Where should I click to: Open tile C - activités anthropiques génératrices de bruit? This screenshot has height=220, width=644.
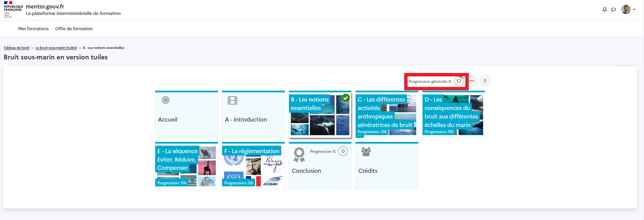pos(387,114)
